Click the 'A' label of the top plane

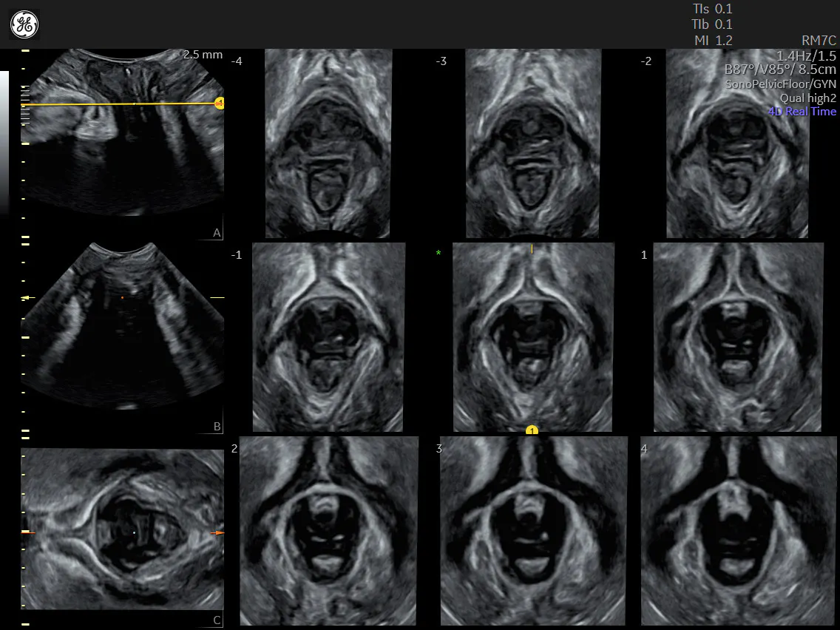pos(217,232)
